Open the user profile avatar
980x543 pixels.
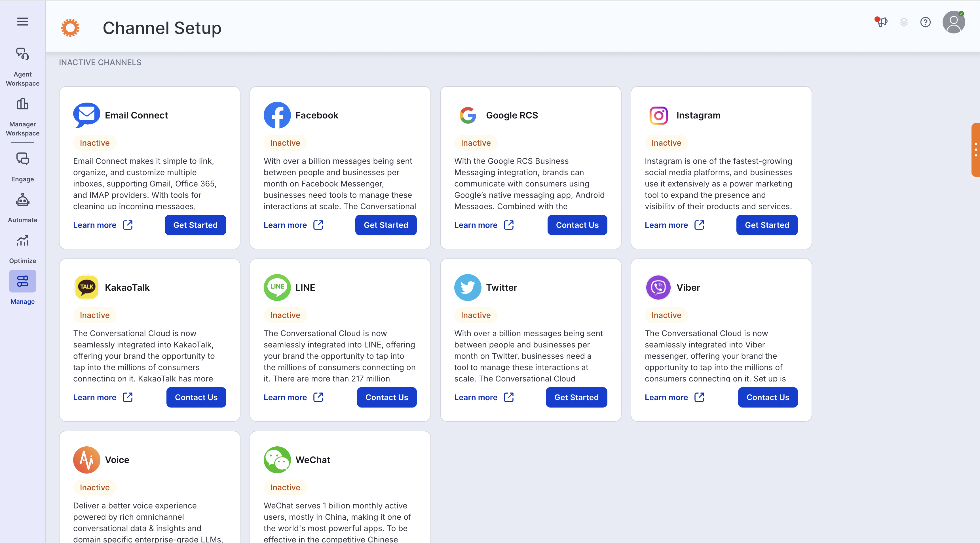coord(953,22)
